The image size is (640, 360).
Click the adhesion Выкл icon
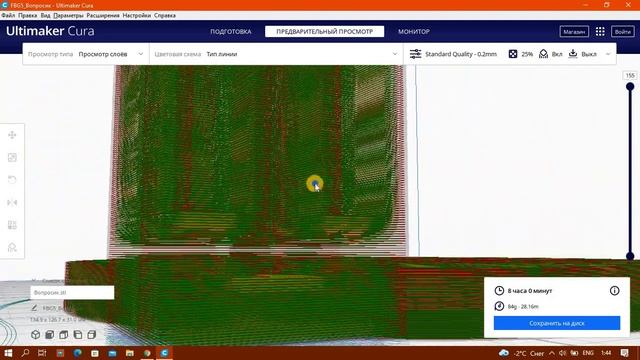[573, 54]
